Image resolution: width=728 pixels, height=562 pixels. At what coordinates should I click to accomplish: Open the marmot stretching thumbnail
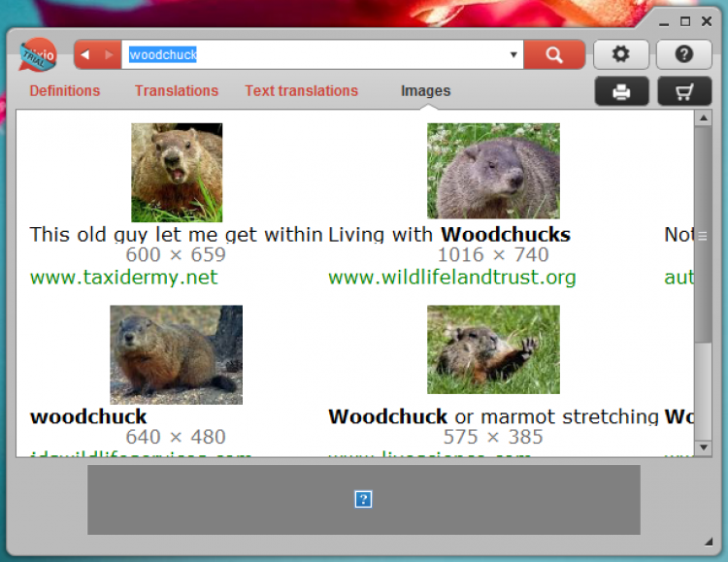pos(493,349)
